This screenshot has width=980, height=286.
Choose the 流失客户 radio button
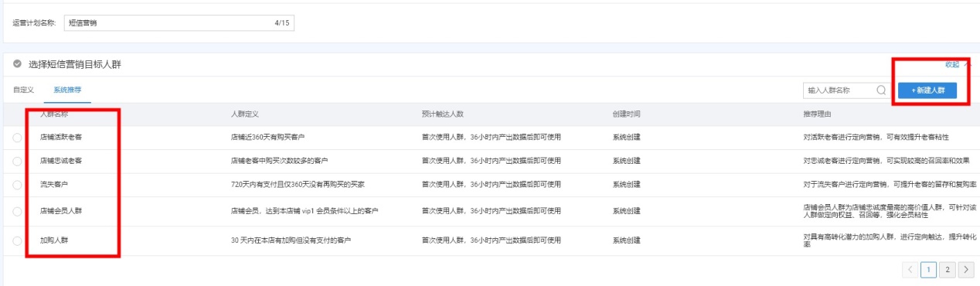click(18, 185)
